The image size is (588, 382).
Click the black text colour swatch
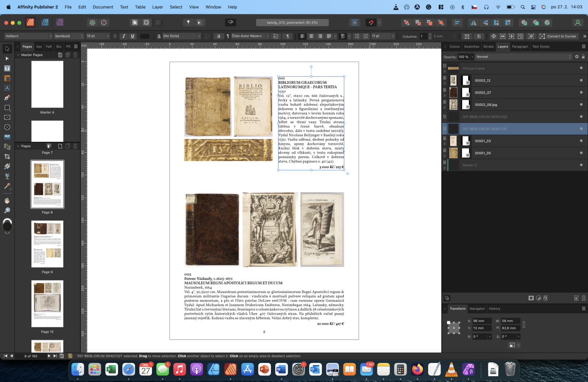click(144, 36)
